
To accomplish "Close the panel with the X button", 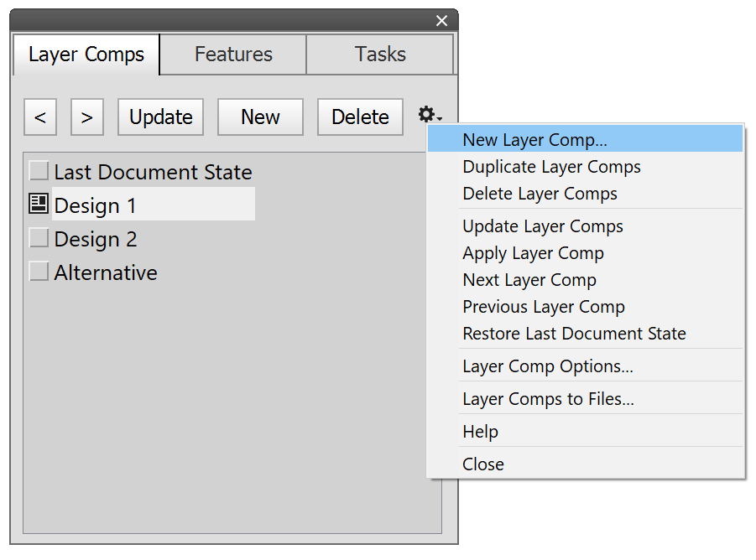I will (x=442, y=21).
